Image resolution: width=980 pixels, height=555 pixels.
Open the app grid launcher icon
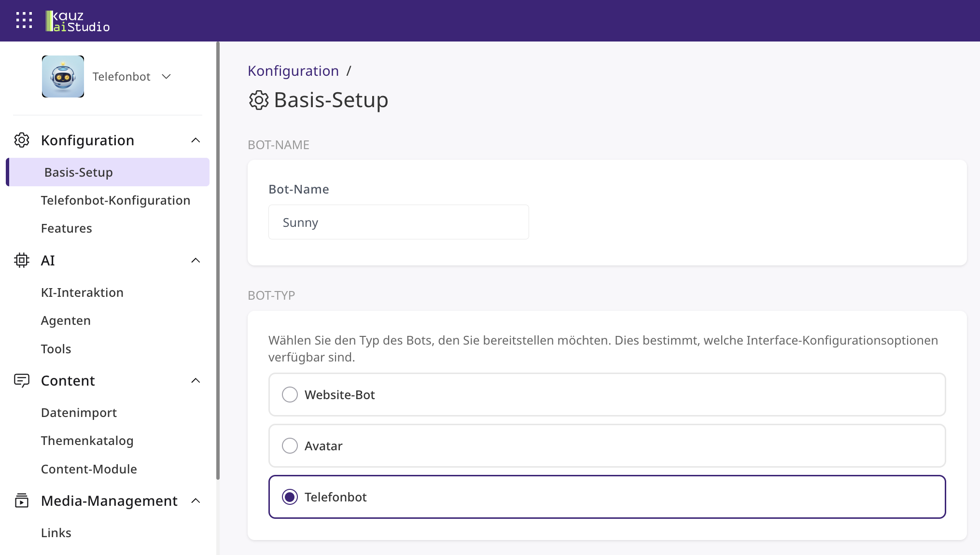click(24, 21)
